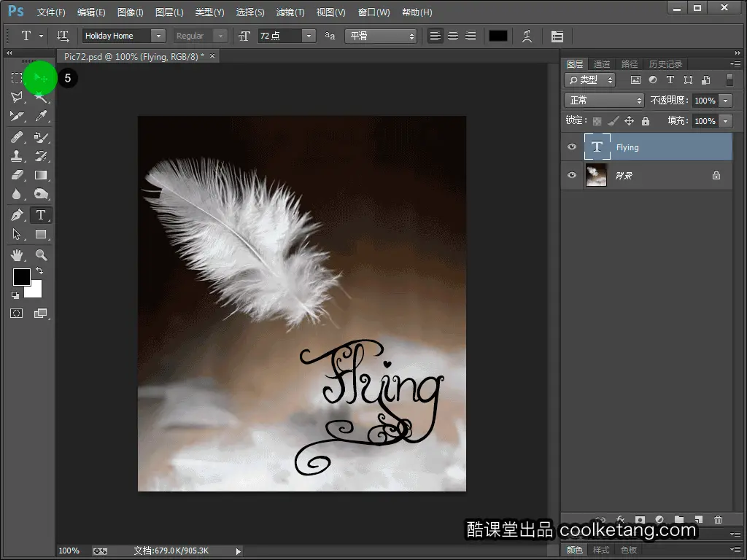Open the 窗口(W) menu
Viewport: 747px width, 560px height.
(374, 12)
